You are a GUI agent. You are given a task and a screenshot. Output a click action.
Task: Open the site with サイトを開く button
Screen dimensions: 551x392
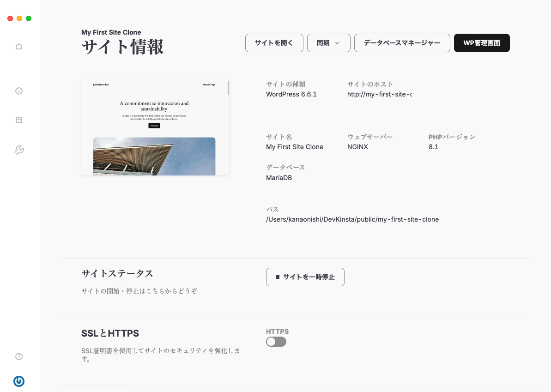point(274,43)
